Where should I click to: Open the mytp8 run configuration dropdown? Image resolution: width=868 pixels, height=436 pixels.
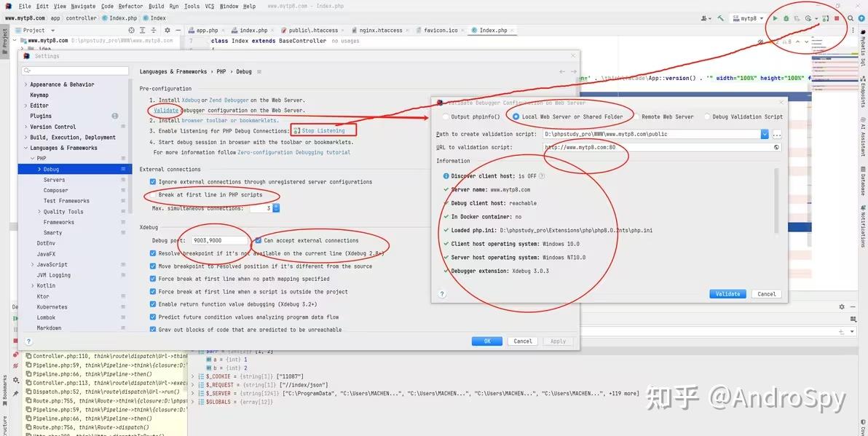(761, 18)
